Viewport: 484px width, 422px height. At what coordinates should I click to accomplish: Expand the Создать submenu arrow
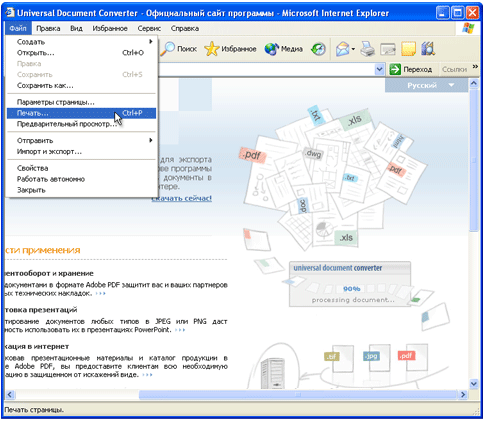click(151, 42)
